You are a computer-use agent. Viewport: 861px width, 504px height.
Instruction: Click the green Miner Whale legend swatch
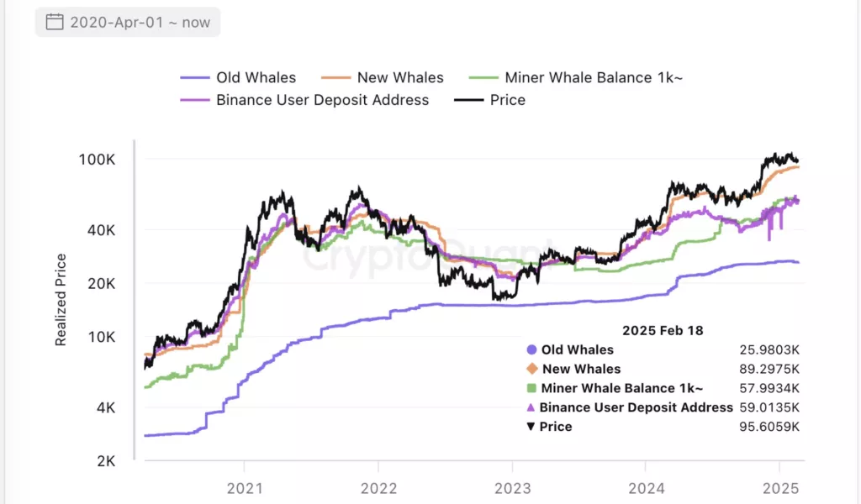pyautogui.click(x=483, y=78)
